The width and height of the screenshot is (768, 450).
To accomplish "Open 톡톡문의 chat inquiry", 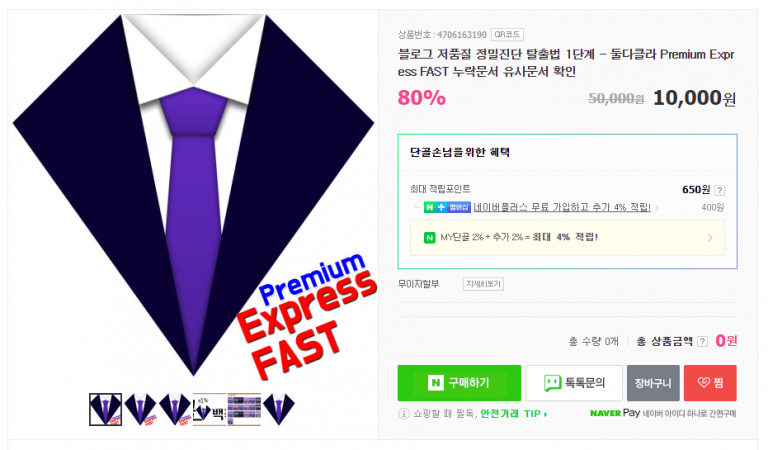I will click(574, 383).
